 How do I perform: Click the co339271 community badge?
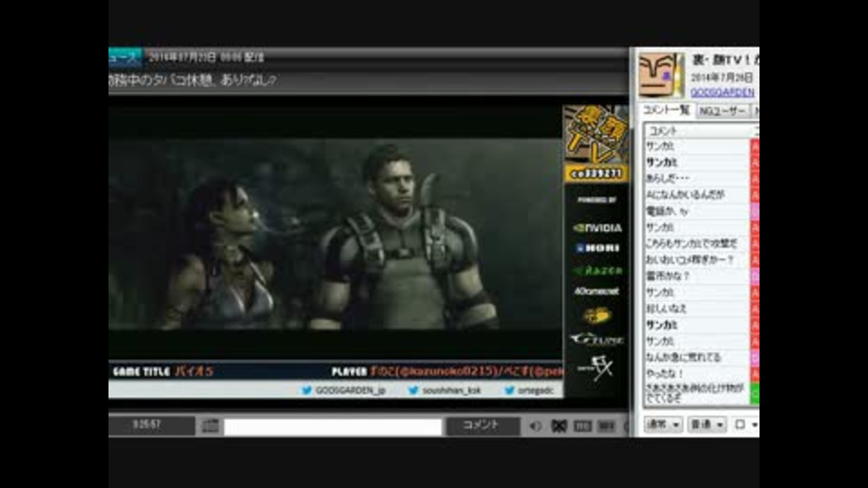click(596, 174)
